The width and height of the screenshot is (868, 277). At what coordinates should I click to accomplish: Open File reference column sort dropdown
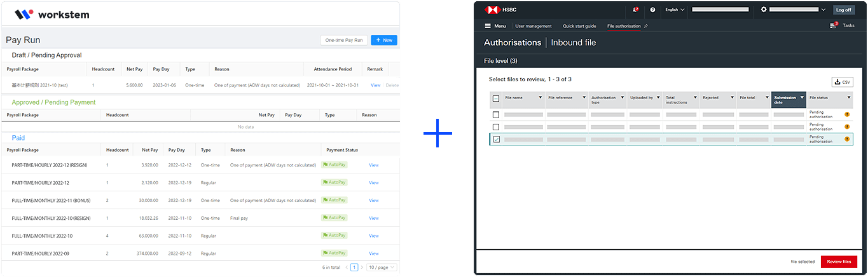click(x=584, y=98)
